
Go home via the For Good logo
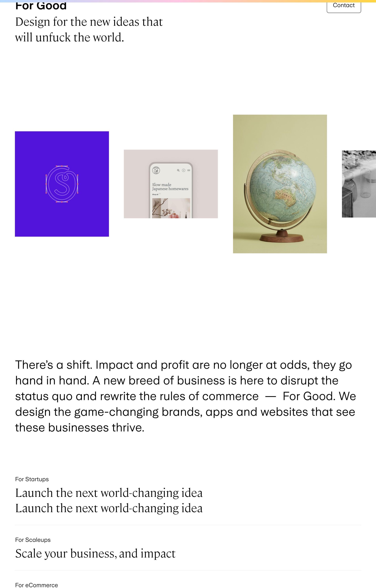(41, 6)
